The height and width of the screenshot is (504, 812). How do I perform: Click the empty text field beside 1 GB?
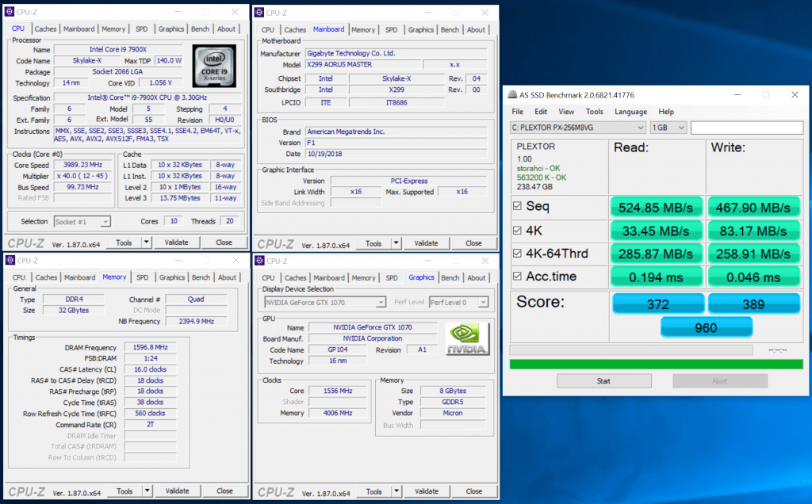point(746,128)
